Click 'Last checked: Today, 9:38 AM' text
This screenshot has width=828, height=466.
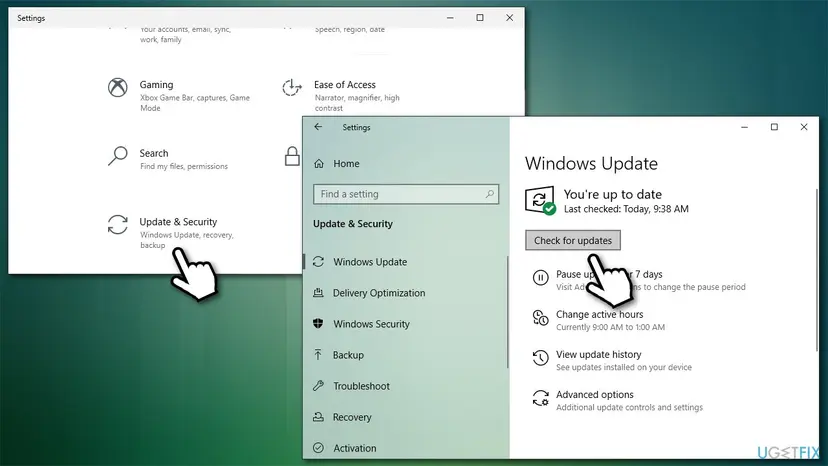point(626,209)
